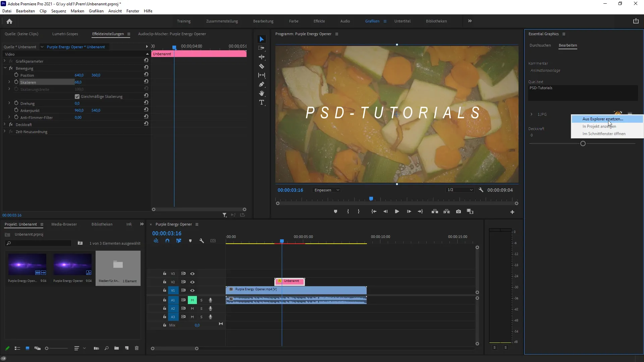The image size is (644, 362).
Task: Select the Hand tool
Action: coord(262,93)
